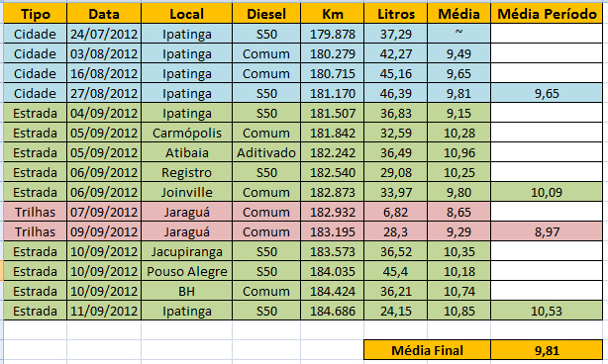Select the Média Final label cell
Screen dimensions: 608x364
[x=428, y=350]
